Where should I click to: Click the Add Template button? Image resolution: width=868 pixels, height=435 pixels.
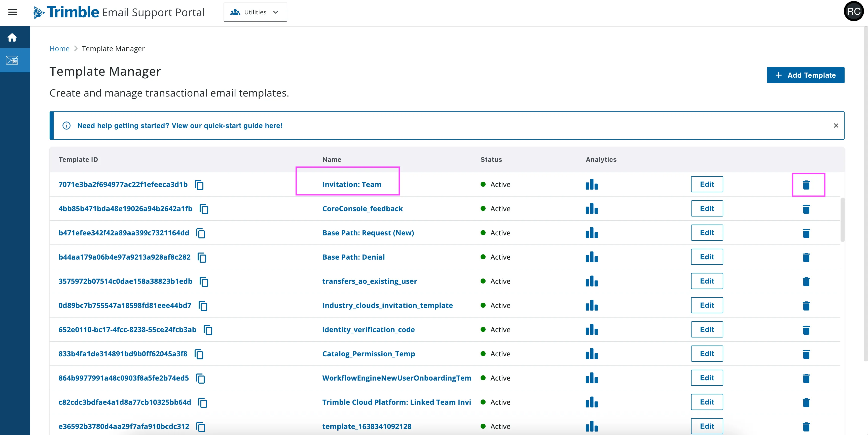tap(805, 75)
